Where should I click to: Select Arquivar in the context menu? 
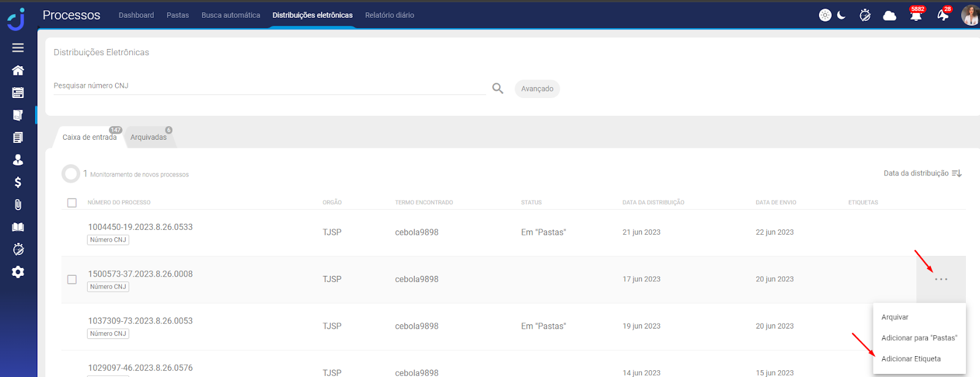coord(895,317)
